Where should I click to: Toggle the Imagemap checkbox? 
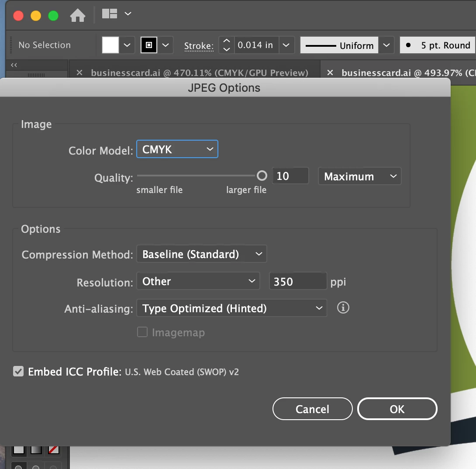click(x=142, y=332)
